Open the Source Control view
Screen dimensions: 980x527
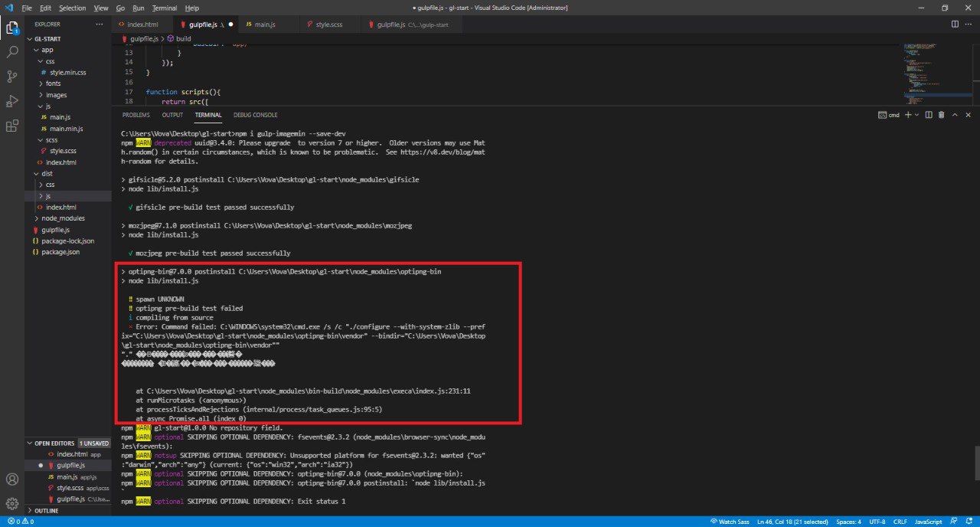coord(12,77)
